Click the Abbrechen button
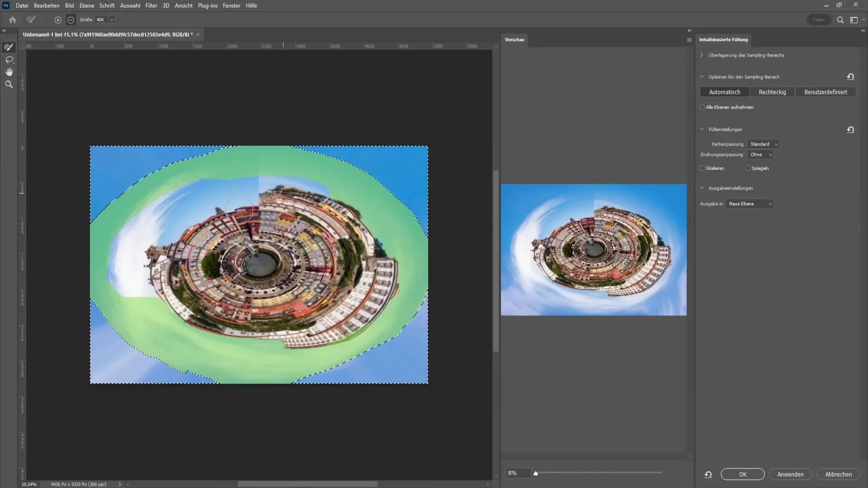Image resolution: width=868 pixels, height=488 pixels. click(x=838, y=474)
